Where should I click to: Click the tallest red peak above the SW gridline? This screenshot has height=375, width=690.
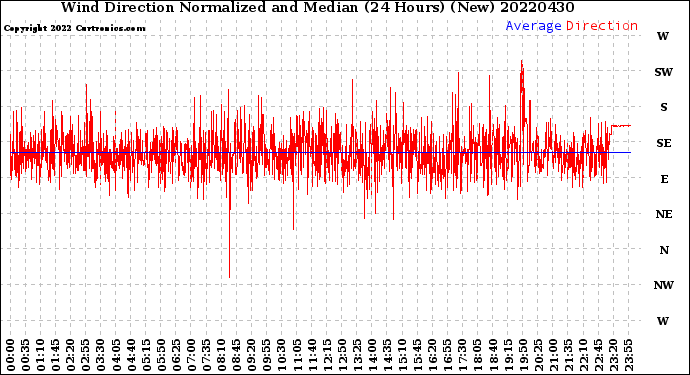click(x=522, y=75)
